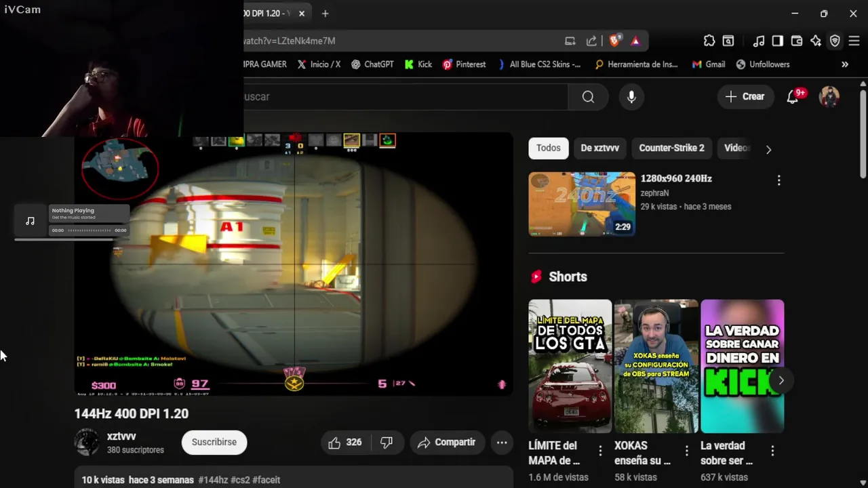The height and width of the screenshot is (488, 868).
Task: Open the Pinterest bookmark
Action: click(x=465, y=64)
